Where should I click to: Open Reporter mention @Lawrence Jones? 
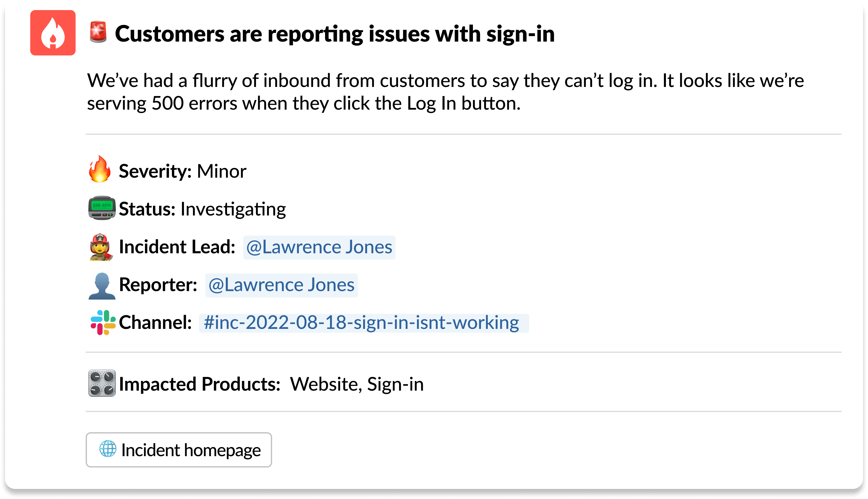point(282,285)
